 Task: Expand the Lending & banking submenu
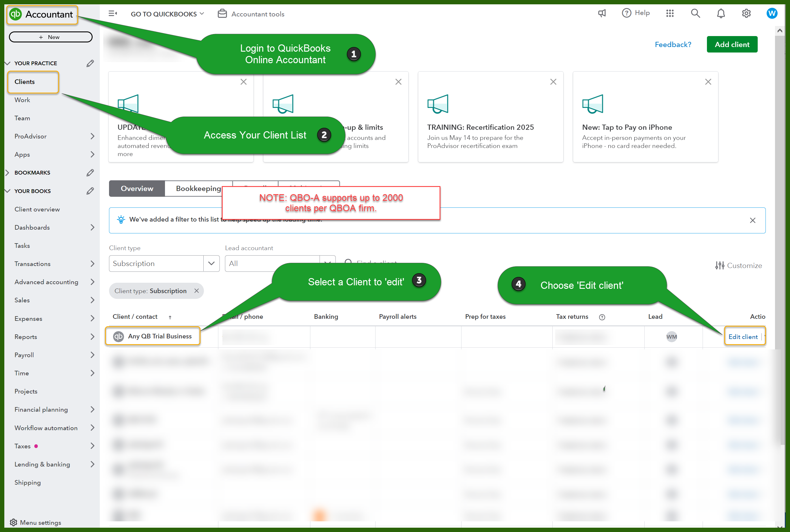pos(93,464)
